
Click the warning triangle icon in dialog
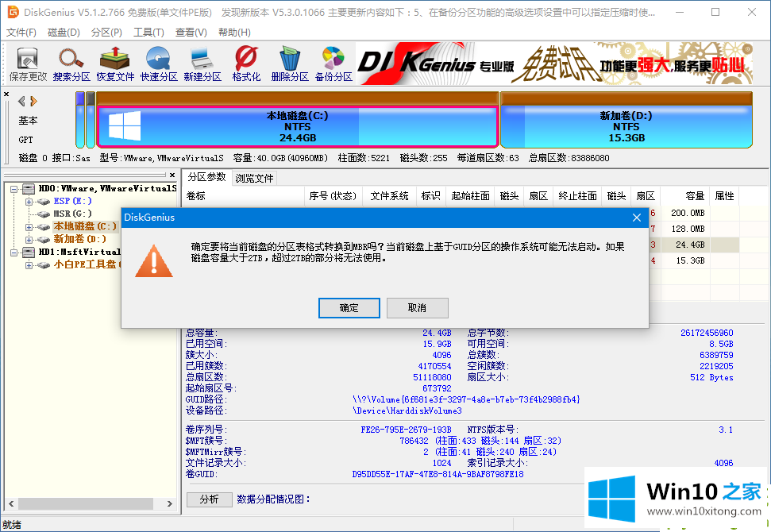(154, 261)
